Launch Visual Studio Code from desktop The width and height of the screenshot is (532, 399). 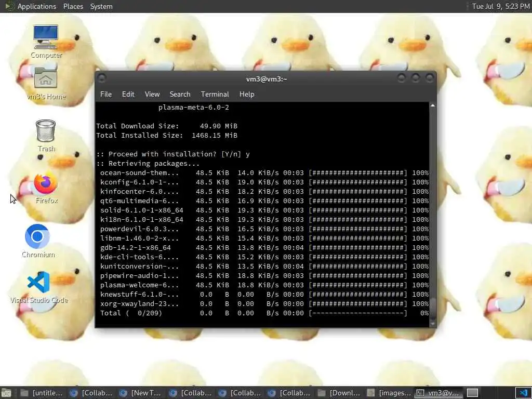(x=38, y=287)
